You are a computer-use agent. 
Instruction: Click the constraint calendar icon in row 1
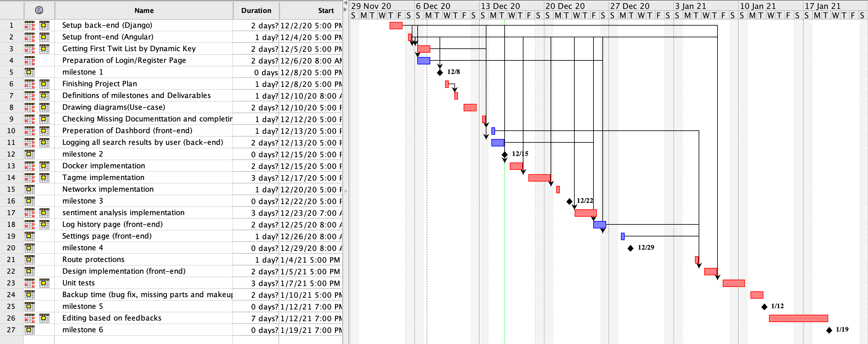30,25
